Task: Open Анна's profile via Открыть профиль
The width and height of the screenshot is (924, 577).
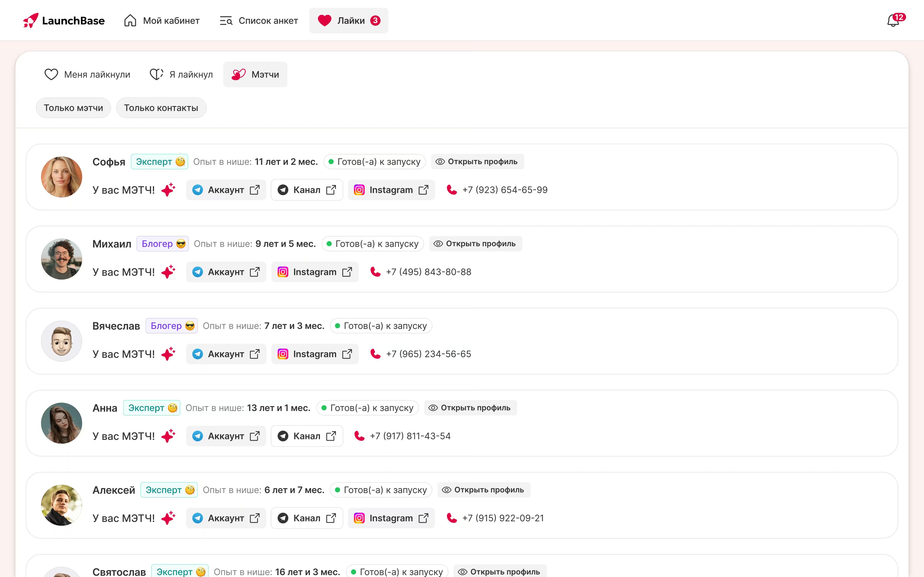Action: (470, 408)
